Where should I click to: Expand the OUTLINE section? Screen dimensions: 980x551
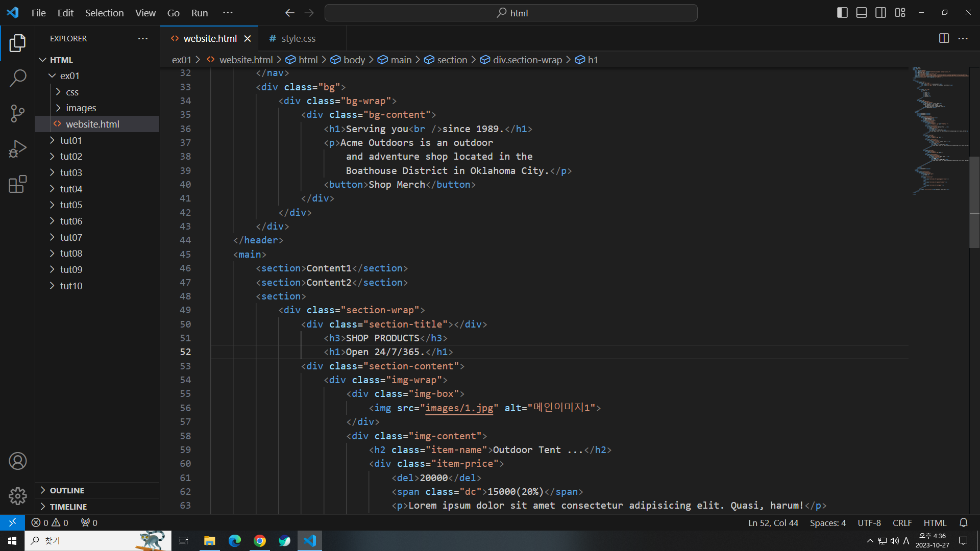67,490
